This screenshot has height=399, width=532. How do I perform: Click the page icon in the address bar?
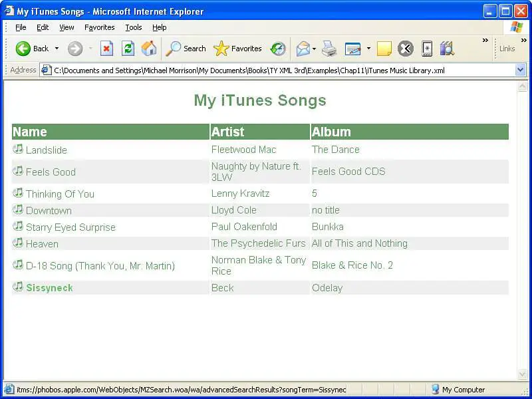point(46,70)
